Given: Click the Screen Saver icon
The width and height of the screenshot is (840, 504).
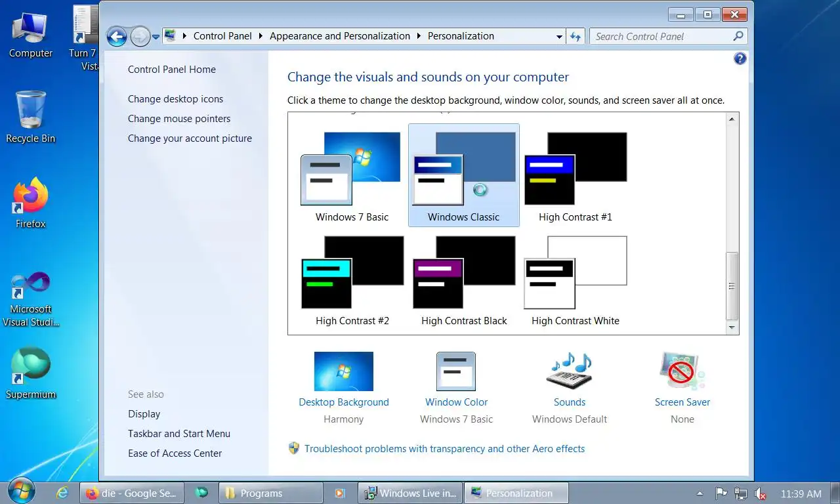Looking at the screenshot, I should [682, 371].
